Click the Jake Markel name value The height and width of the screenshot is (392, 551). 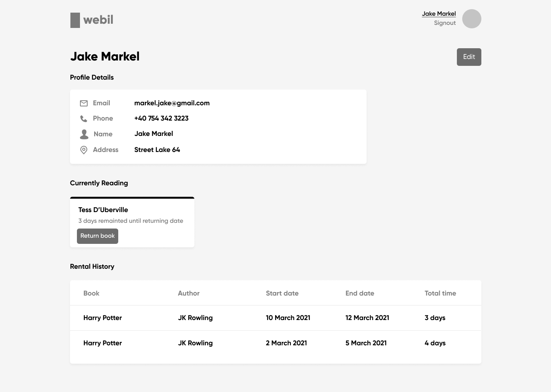pyautogui.click(x=153, y=134)
